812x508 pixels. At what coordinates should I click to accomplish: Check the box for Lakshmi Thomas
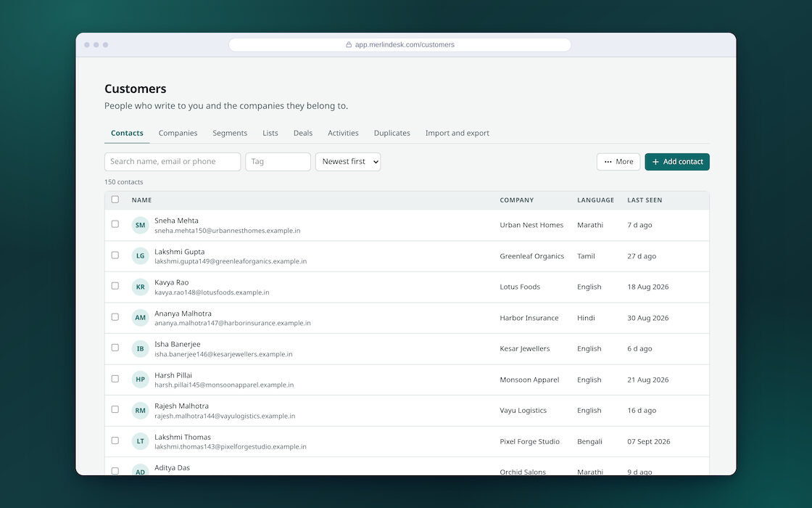tap(115, 440)
